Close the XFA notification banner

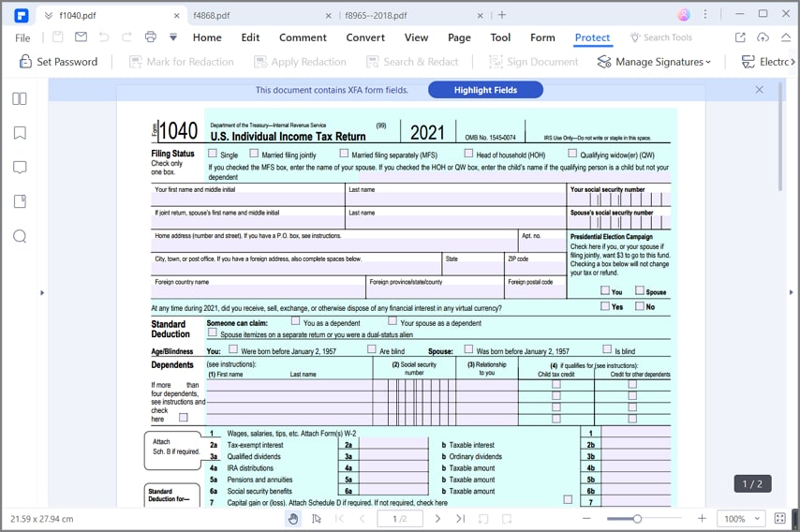(x=759, y=90)
